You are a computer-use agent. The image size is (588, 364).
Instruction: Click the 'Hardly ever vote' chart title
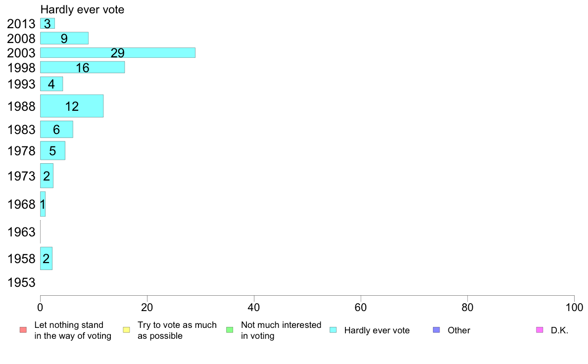(x=82, y=9)
